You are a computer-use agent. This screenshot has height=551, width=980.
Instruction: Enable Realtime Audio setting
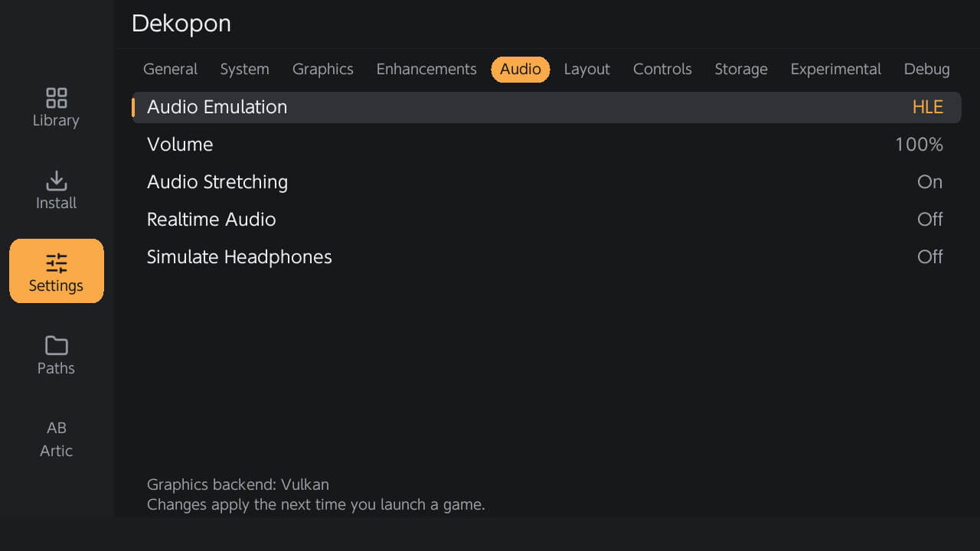(547, 220)
